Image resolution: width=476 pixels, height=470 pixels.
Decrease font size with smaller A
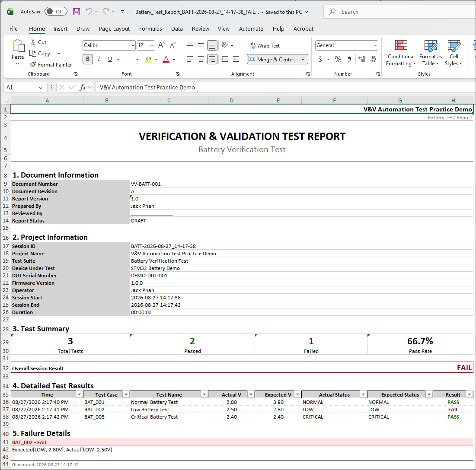click(x=173, y=45)
